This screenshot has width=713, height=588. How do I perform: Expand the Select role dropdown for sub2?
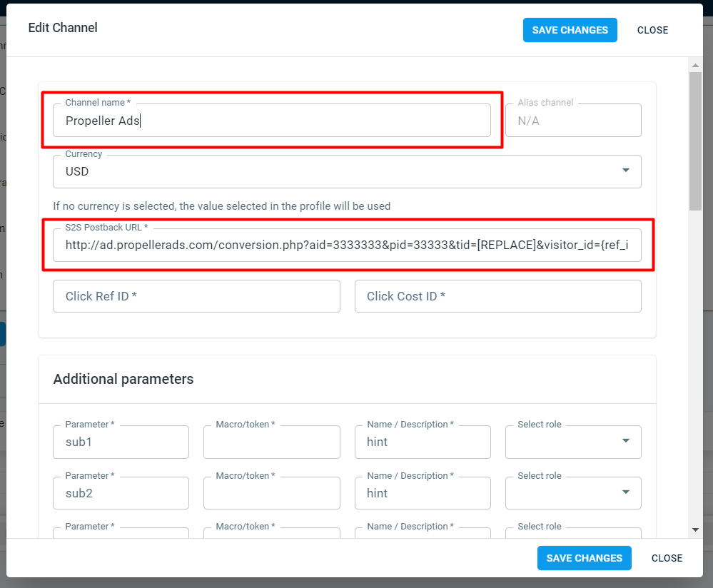tap(626, 492)
